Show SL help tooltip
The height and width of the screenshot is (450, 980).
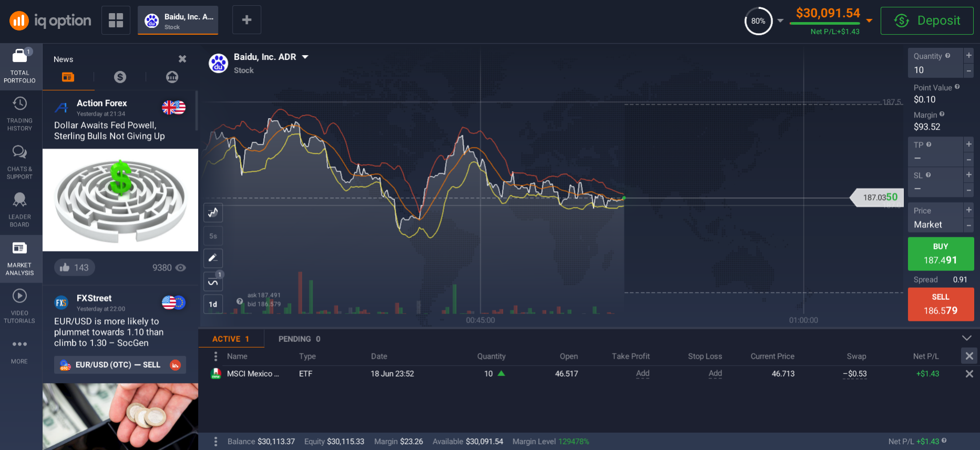pyautogui.click(x=928, y=175)
